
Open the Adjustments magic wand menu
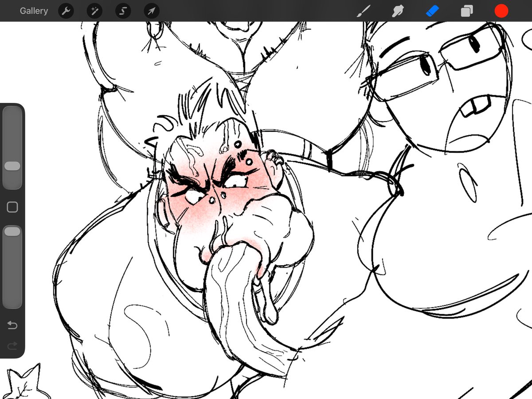pos(94,11)
